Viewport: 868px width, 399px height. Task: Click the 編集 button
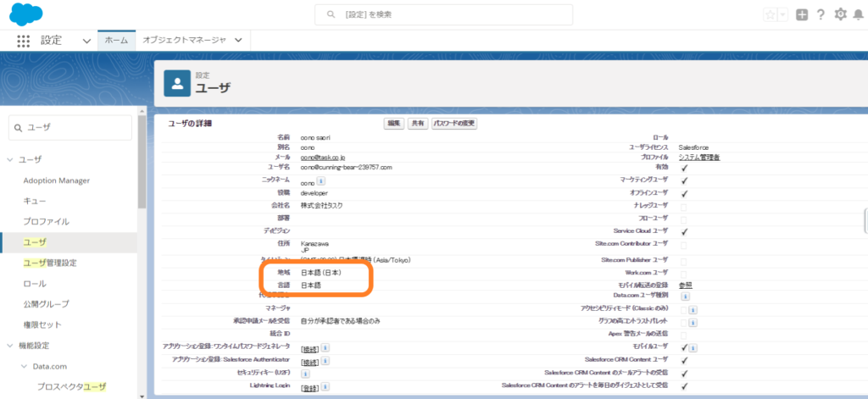(x=393, y=124)
